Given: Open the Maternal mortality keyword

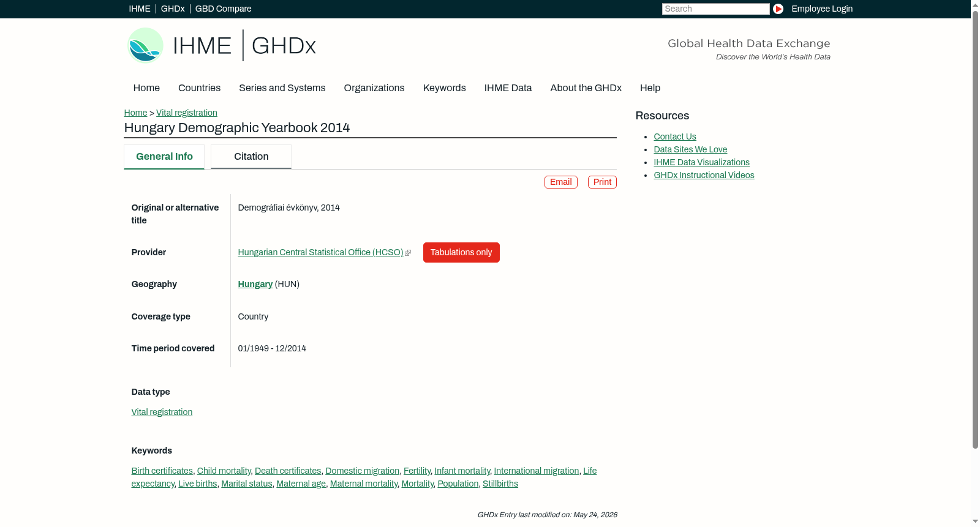Looking at the screenshot, I should [x=364, y=484].
